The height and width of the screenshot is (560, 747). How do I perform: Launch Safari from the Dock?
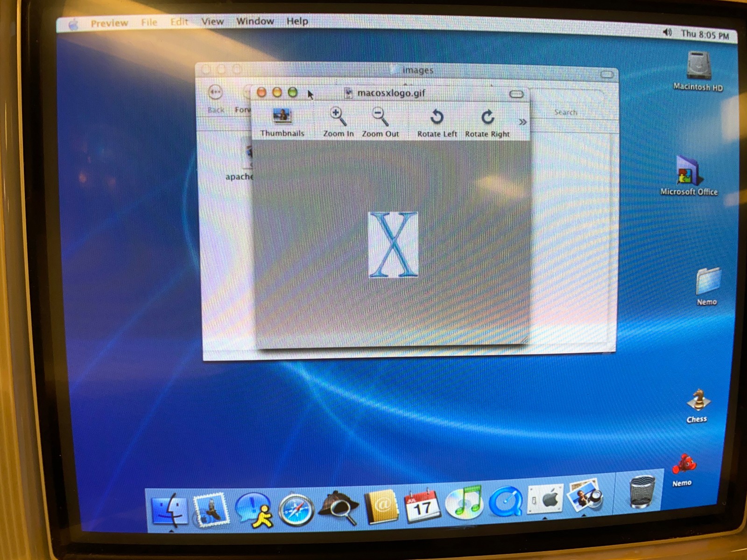coord(296,510)
